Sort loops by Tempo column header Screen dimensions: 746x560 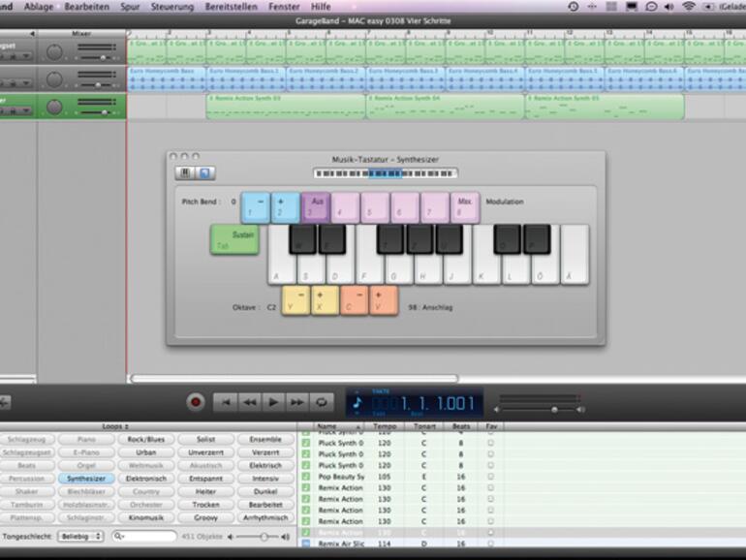click(x=385, y=426)
